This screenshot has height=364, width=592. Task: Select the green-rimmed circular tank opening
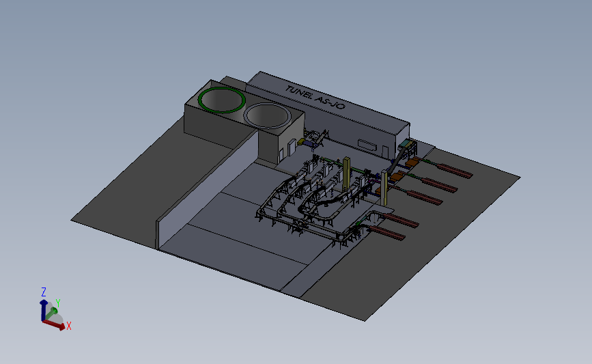pos(222,100)
